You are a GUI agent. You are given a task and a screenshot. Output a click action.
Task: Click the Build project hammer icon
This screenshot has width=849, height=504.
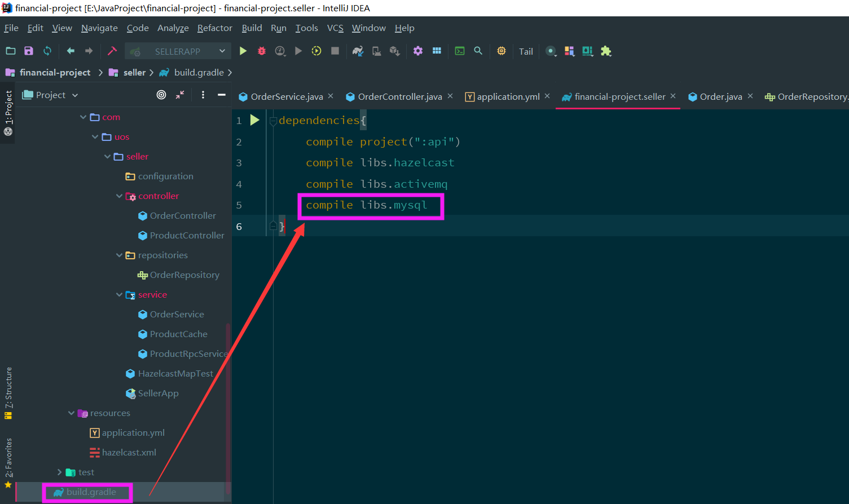click(x=112, y=51)
